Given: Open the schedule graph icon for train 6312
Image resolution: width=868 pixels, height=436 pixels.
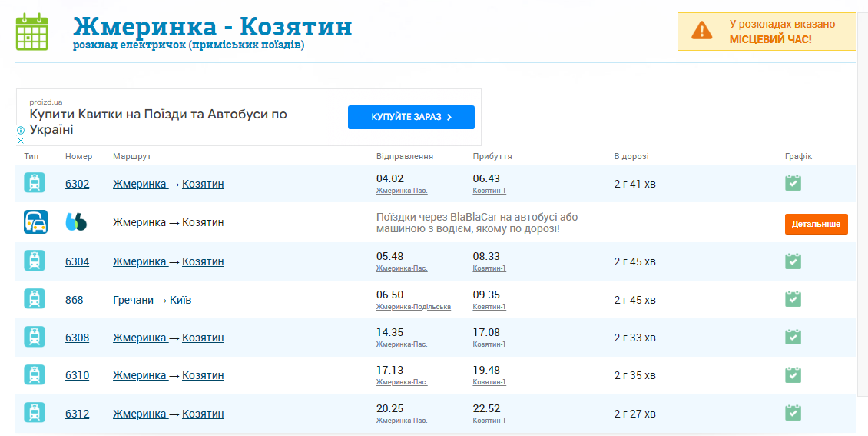Looking at the screenshot, I should pos(793,414).
